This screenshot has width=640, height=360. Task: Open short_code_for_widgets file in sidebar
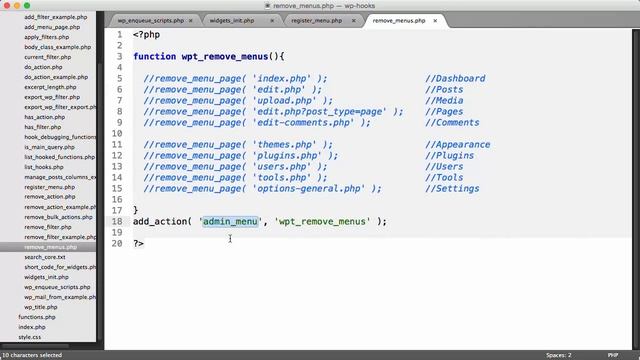pos(60,267)
